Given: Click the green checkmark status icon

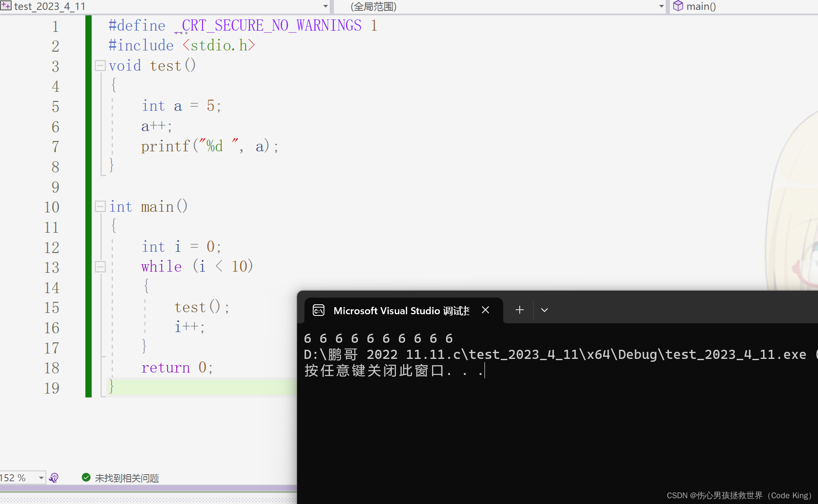Looking at the screenshot, I should 86,478.
